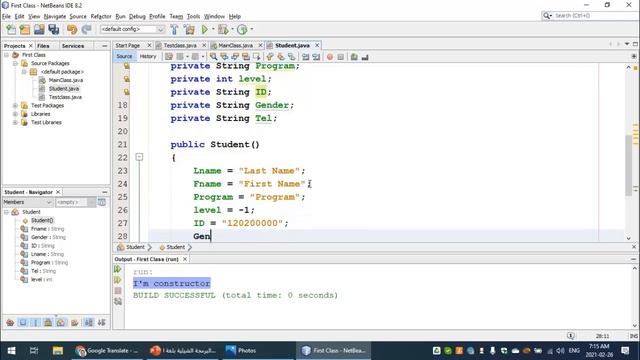Open Google Translate from the Windows taskbar
This screenshot has height=360, width=640.
pyautogui.click(x=108, y=351)
